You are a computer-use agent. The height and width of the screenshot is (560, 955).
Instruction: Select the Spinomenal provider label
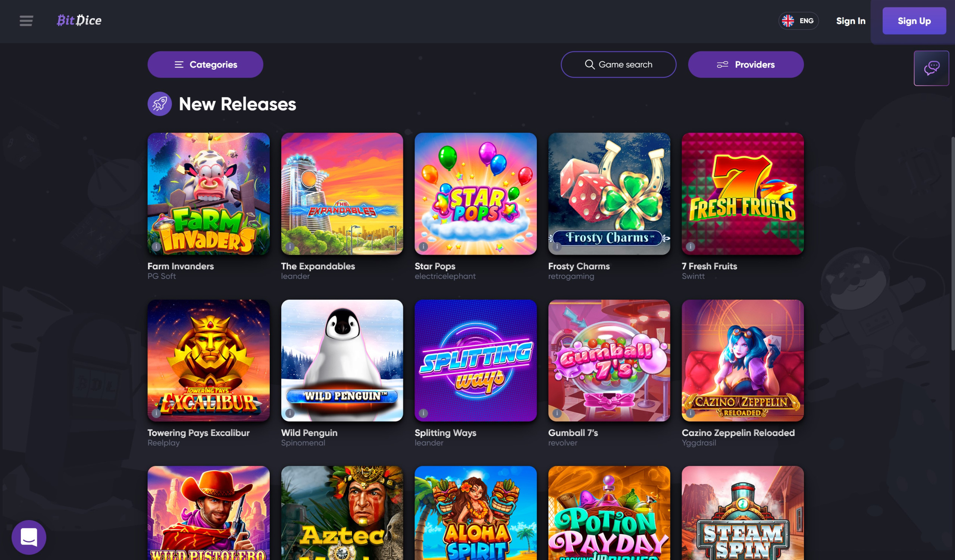click(x=303, y=443)
